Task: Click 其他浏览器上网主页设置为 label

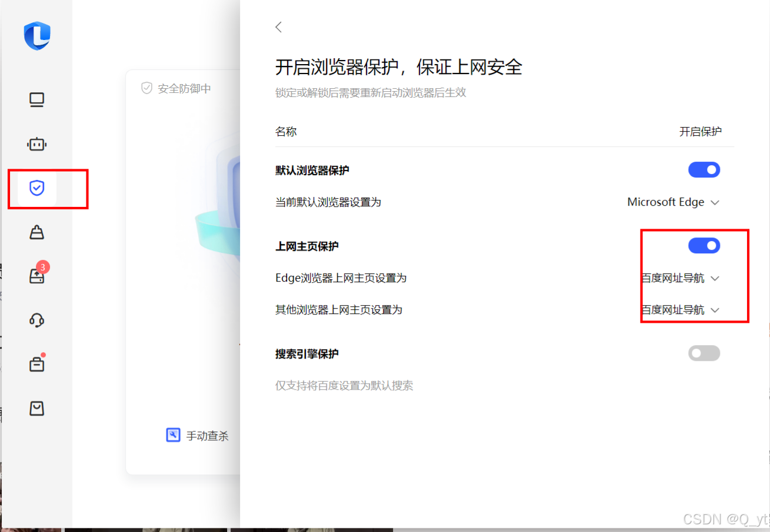Action: [x=339, y=310]
